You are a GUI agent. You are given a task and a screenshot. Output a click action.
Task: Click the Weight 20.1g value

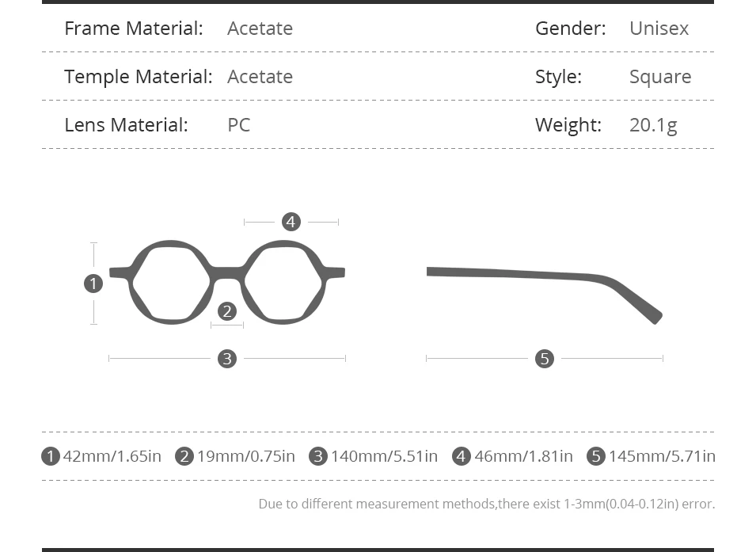pos(653,125)
